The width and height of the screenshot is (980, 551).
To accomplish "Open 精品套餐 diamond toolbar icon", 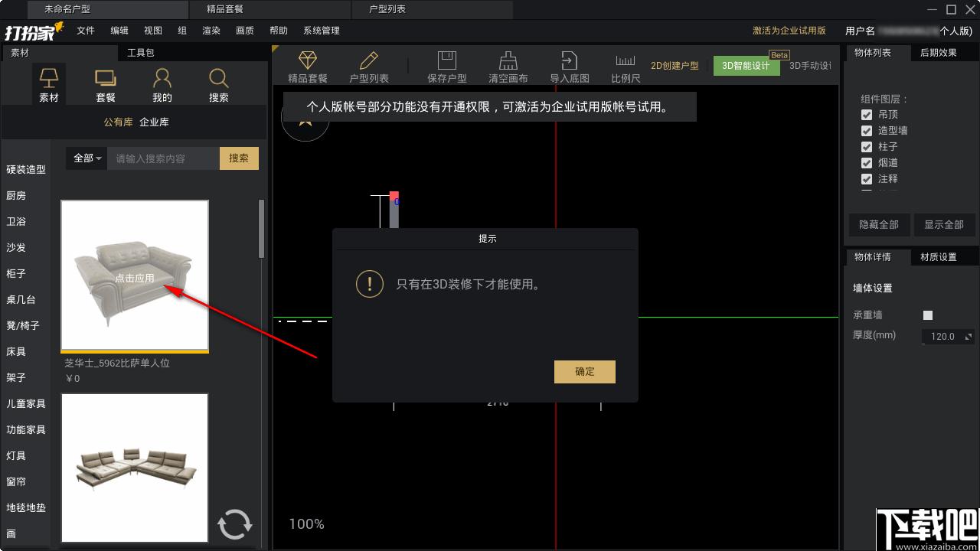I will [x=308, y=67].
